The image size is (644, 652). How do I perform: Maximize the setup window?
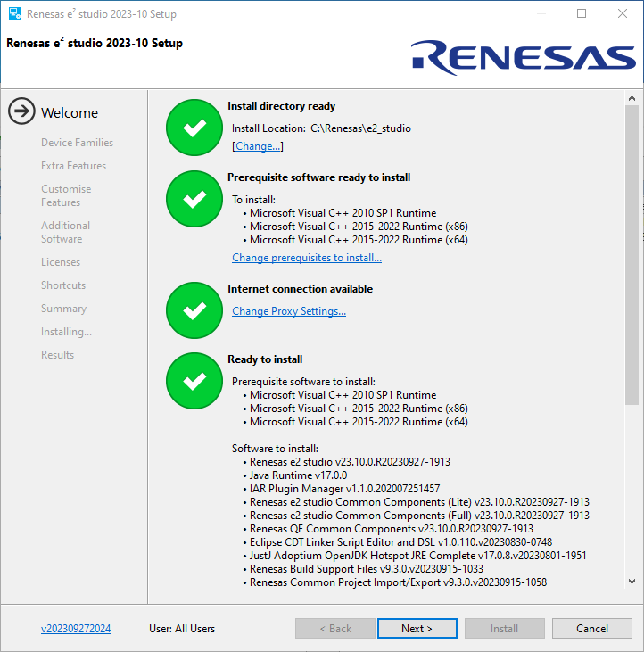(582, 14)
